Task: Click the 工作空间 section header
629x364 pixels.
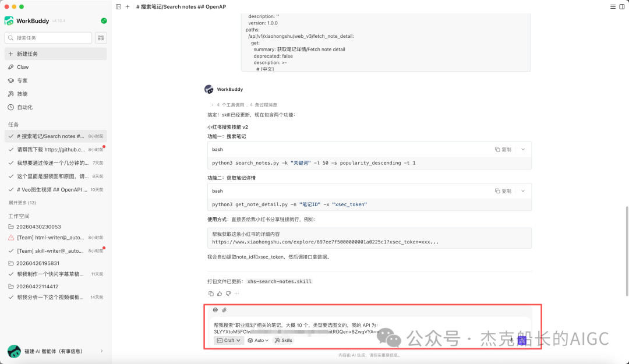Action: [x=19, y=216]
